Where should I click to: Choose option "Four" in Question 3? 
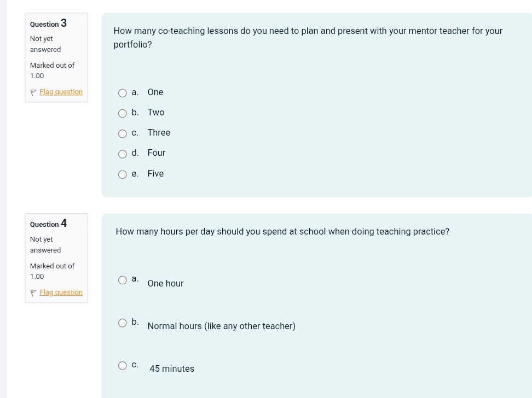click(122, 154)
